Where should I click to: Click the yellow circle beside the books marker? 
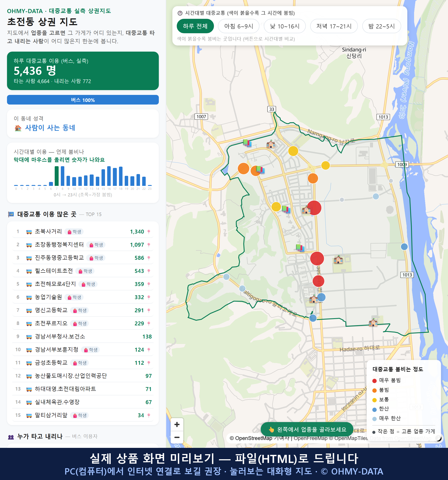[x=276, y=207]
